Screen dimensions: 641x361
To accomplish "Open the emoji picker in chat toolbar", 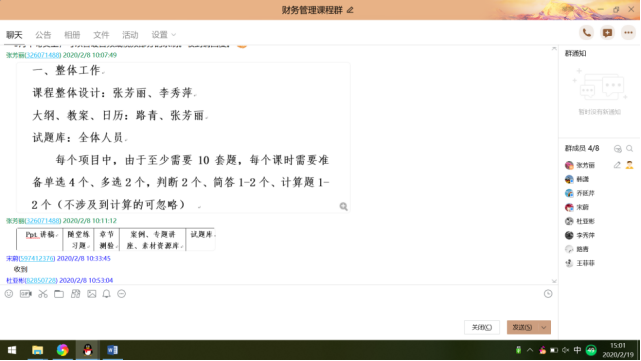I will [x=9, y=294].
